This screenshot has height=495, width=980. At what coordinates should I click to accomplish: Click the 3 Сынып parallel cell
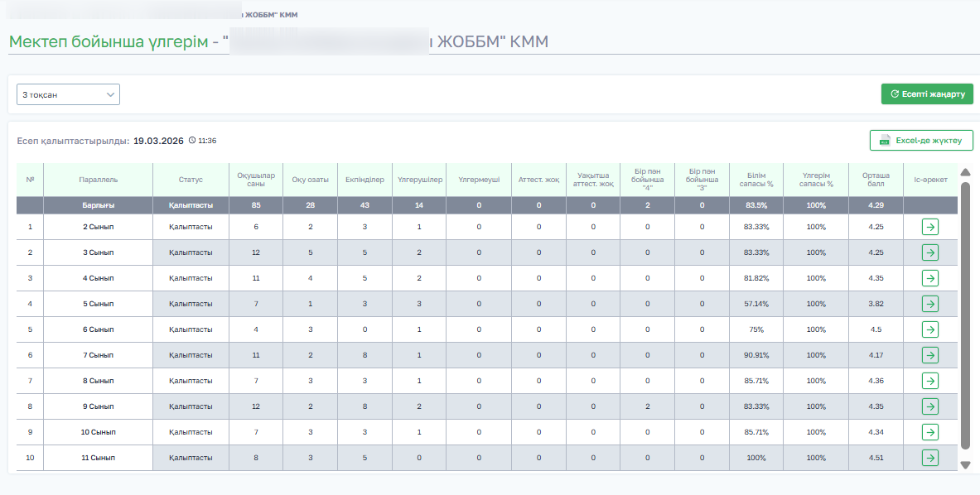98,252
